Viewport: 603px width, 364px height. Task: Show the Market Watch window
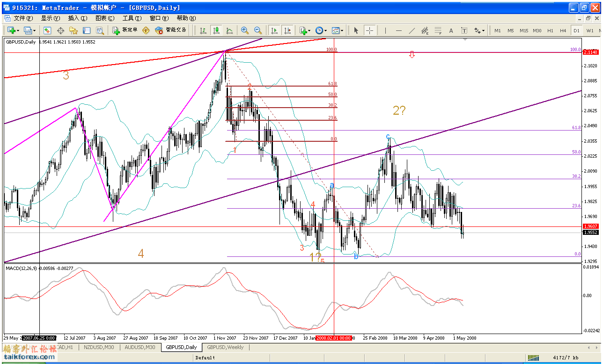pyautogui.click(x=47, y=30)
